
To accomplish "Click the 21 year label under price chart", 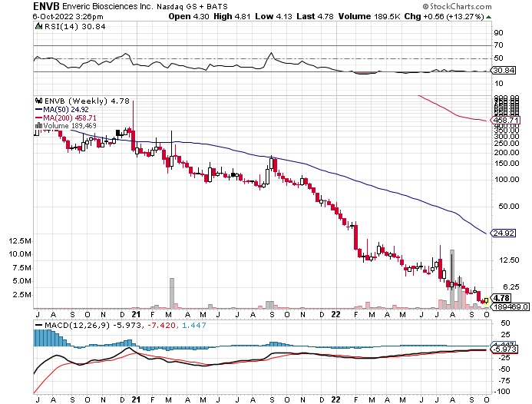I will (136, 314).
